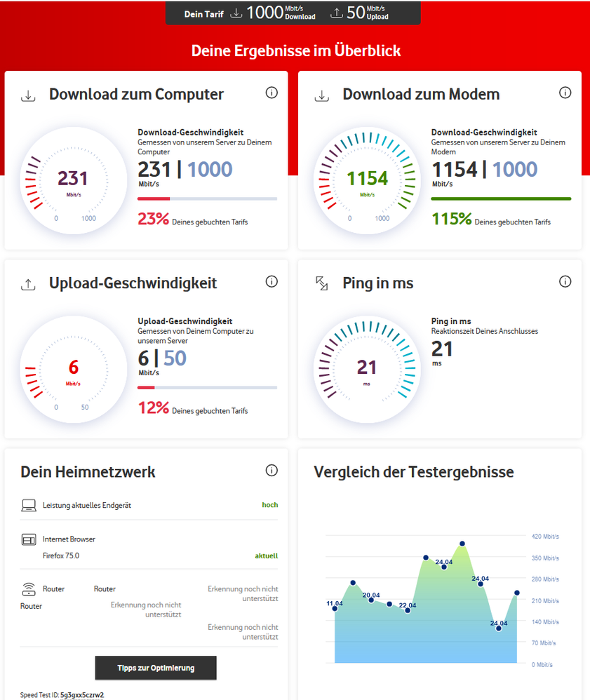Image resolution: width=590 pixels, height=700 pixels.
Task: Open info icon for Ping in ms
Action: pos(565,282)
